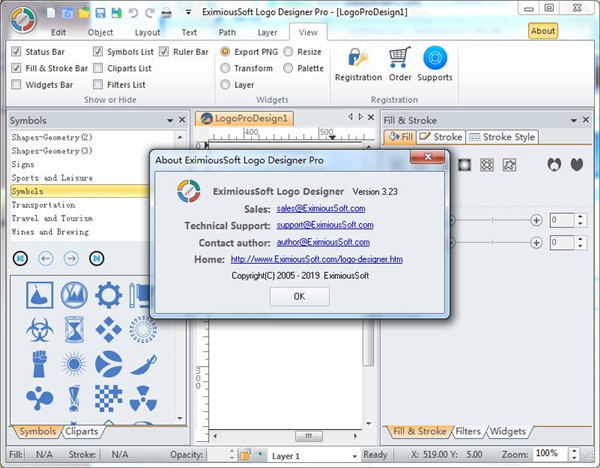Open the Object ribbon tab

tap(100, 33)
